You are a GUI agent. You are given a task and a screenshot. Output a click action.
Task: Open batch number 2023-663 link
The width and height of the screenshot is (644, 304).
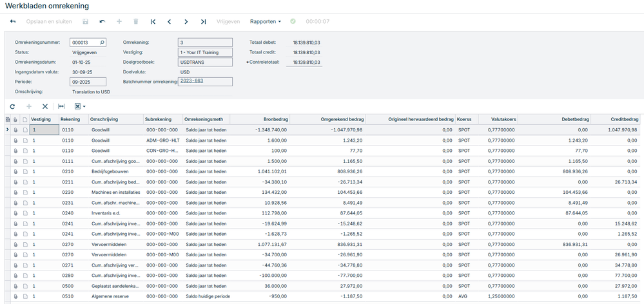[191, 81]
